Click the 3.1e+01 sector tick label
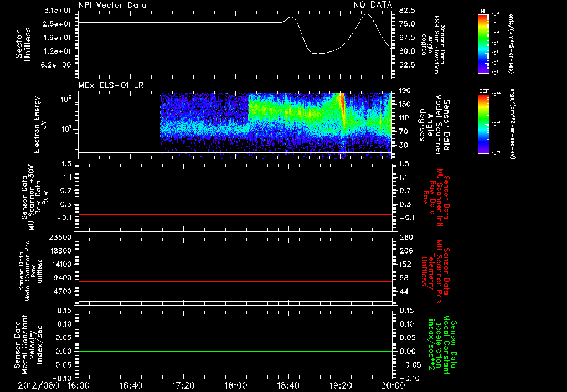Image resolution: width=567 pixels, height=392 pixels. 58,11
